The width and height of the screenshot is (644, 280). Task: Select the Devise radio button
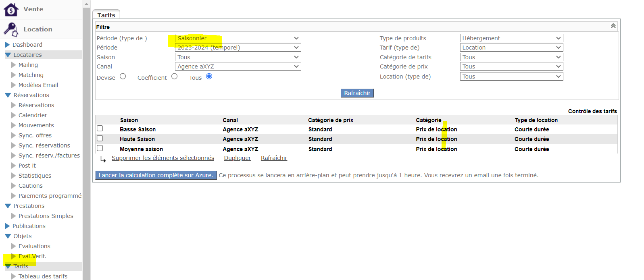[123, 76]
